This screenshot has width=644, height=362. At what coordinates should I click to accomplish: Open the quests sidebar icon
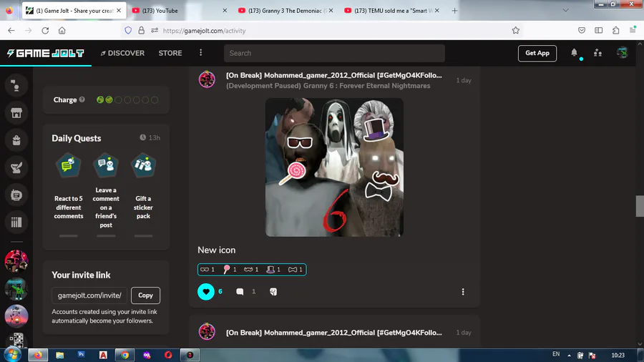pos(16,167)
